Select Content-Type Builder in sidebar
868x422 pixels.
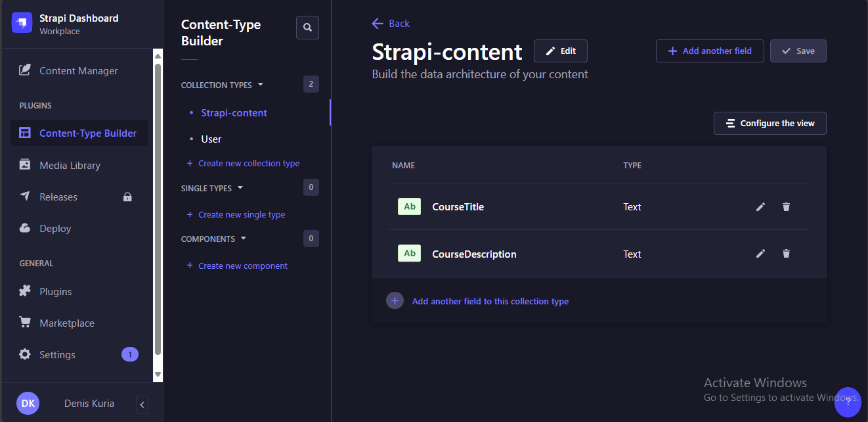79,133
